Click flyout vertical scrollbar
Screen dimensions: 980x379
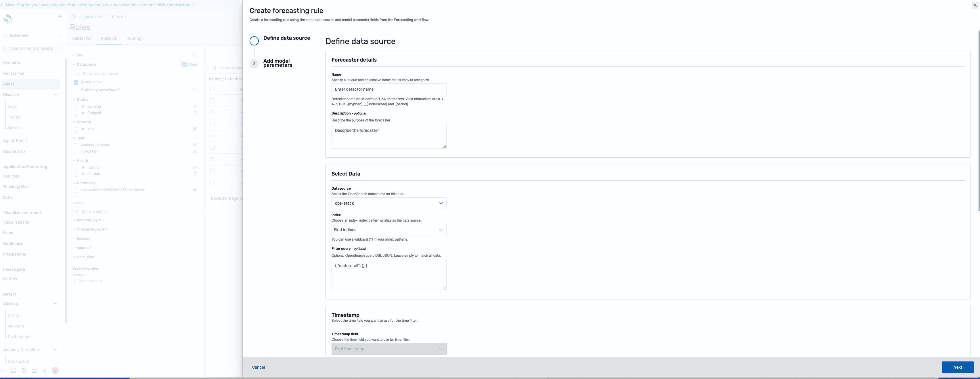coord(979,120)
